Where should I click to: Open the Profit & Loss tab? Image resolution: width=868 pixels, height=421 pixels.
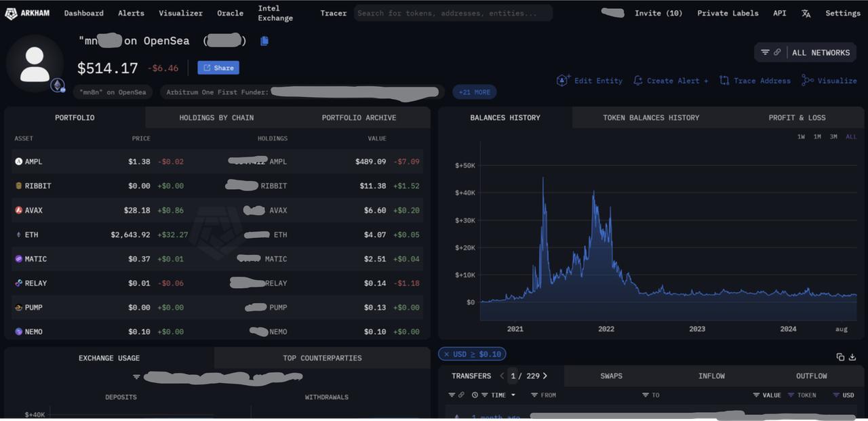(797, 117)
